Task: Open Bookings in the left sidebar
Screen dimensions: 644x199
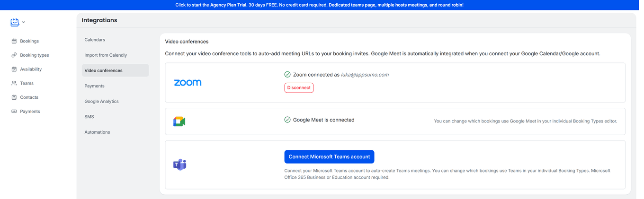Action: [29, 41]
